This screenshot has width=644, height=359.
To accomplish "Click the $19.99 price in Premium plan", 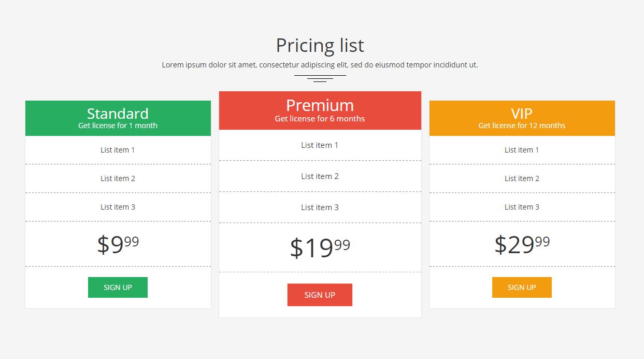I will pyautogui.click(x=320, y=247).
